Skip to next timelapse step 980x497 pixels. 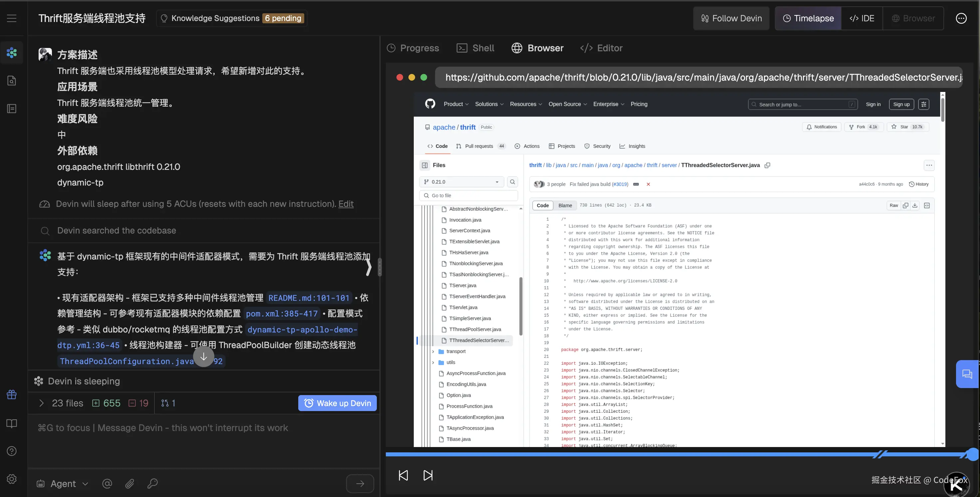click(x=428, y=475)
